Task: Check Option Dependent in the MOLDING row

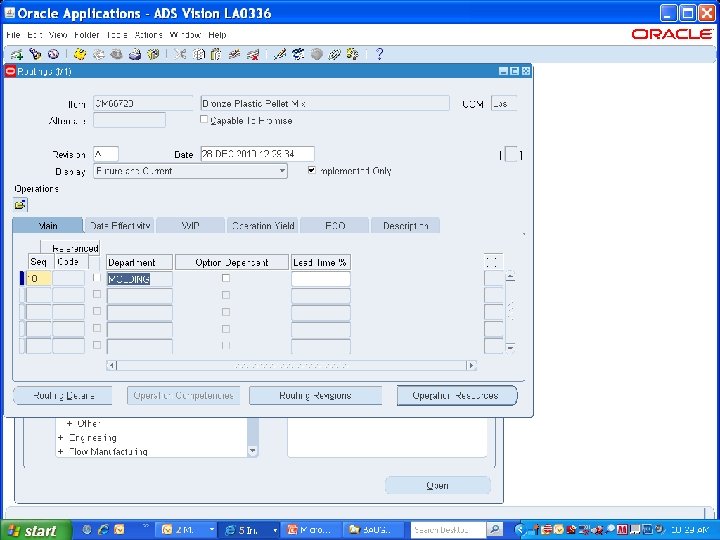Action: (x=226, y=278)
